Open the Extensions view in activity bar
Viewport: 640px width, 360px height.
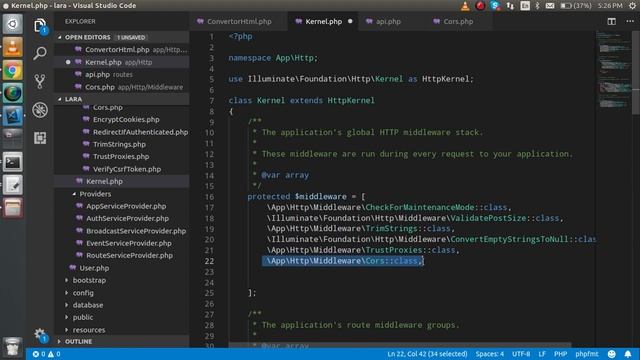[x=40, y=138]
